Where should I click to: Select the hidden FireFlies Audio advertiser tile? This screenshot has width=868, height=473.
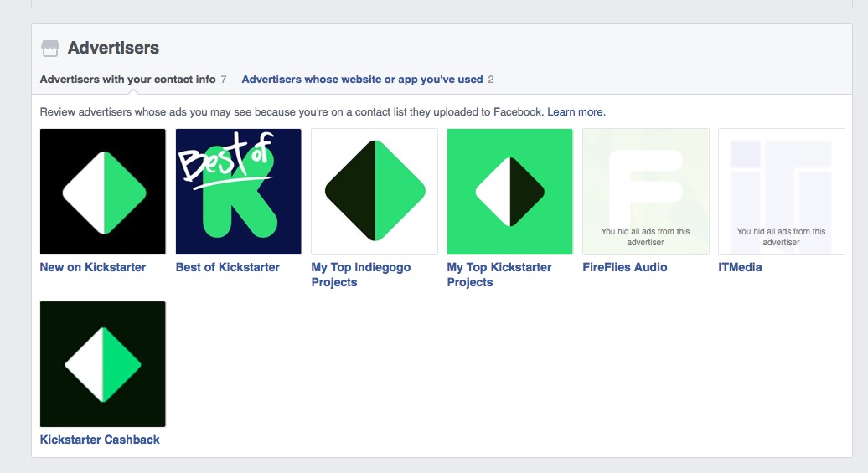point(645,192)
